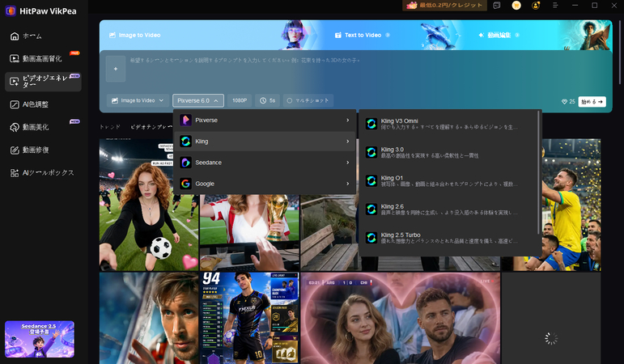Viewport: 624px width, 364px height.
Task: Click the HitPaw VikPea logo icon
Action: [11, 11]
